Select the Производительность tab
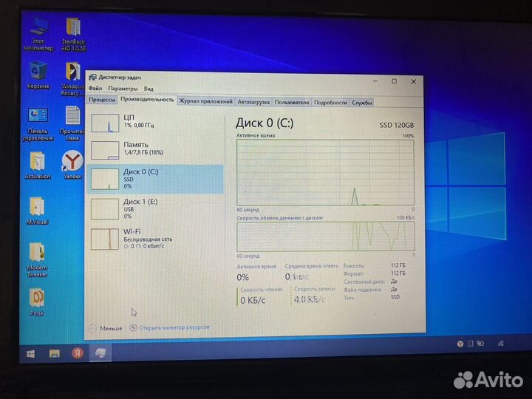 click(x=147, y=100)
